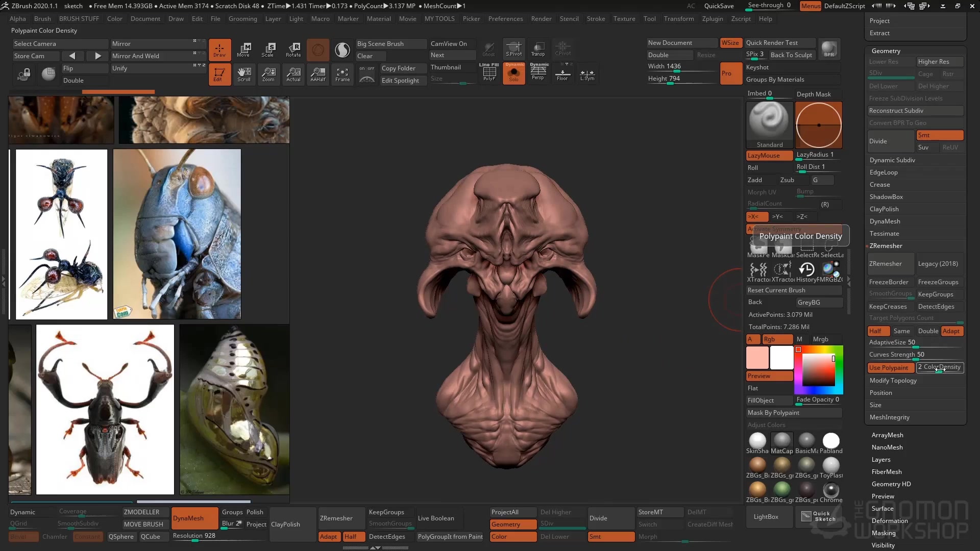
Task: Click Reset Current Brush
Action: (794, 290)
